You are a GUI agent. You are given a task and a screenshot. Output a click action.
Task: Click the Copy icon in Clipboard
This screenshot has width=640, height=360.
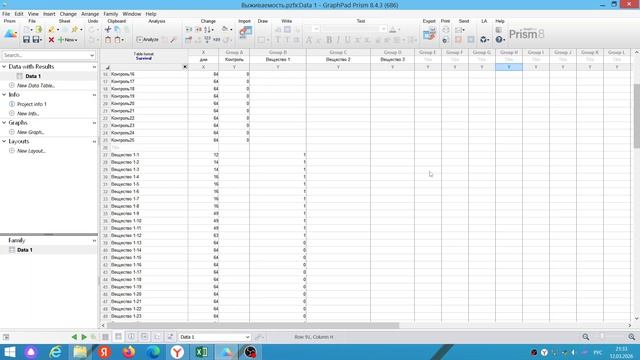coord(117,29)
